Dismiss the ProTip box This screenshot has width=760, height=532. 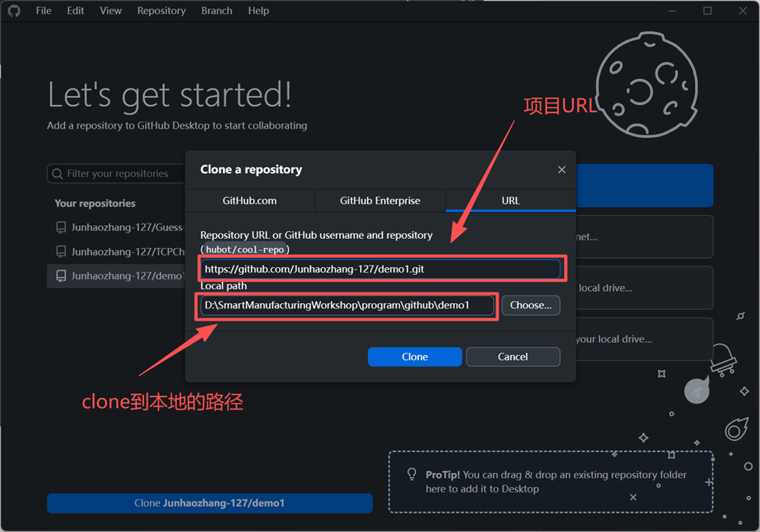coord(633,497)
